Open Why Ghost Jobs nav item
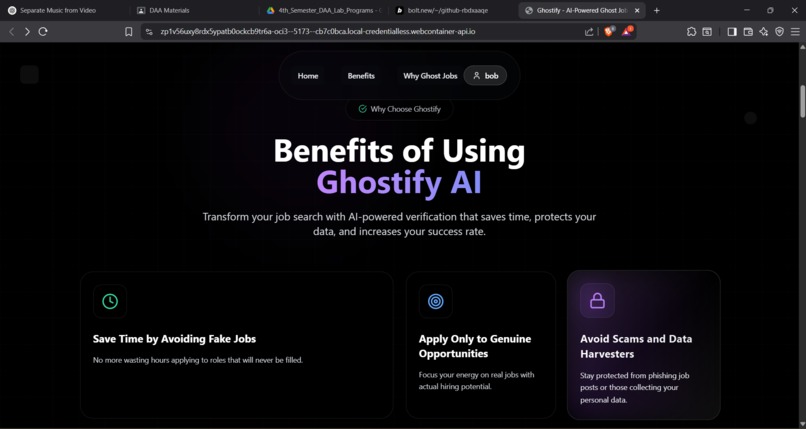The width and height of the screenshot is (806, 429). [430, 76]
